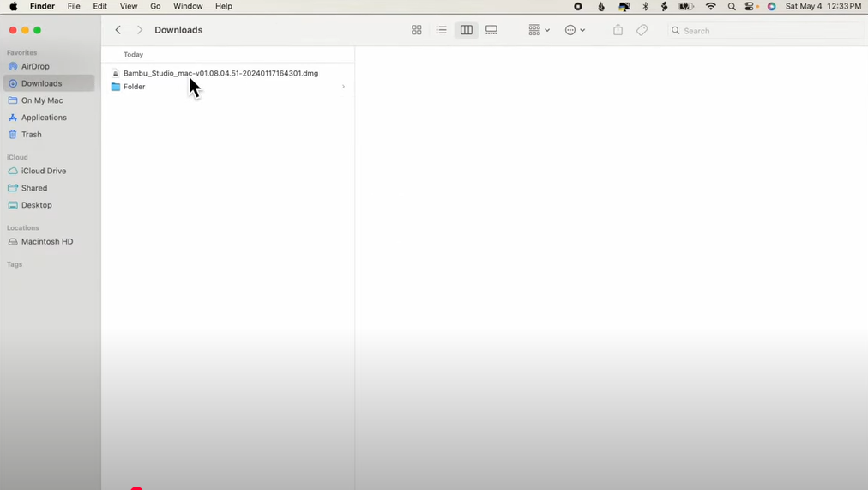868x490 pixels.
Task: Select Downloads in the sidebar
Action: (x=49, y=83)
